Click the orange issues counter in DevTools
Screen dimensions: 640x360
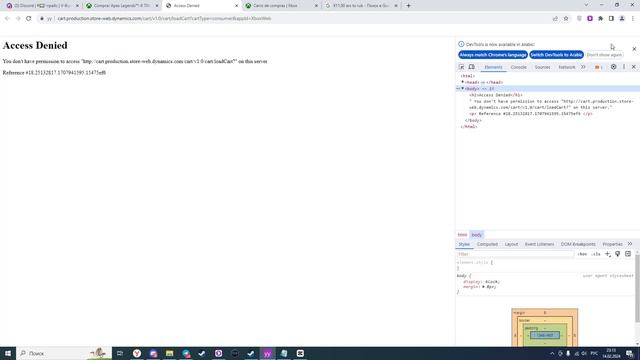598,67
